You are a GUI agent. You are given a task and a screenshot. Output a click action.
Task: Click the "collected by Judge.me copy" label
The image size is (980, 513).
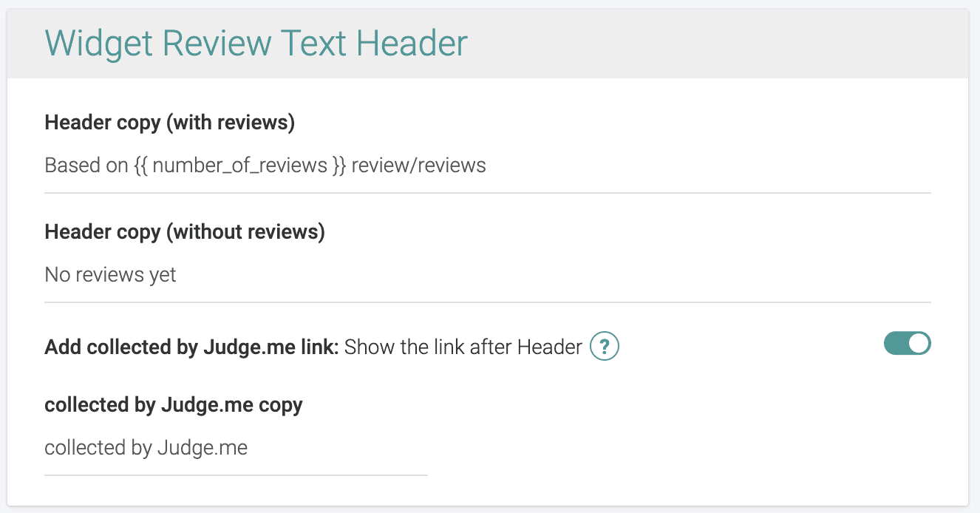coord(174,405)
